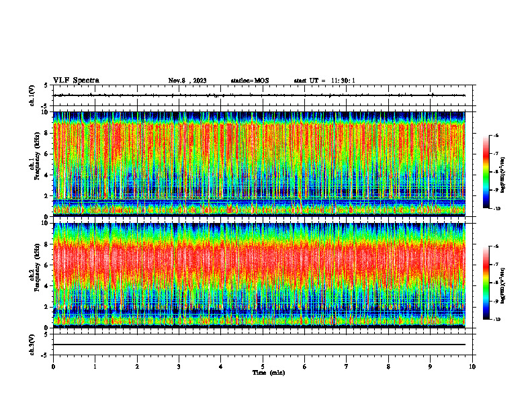Click the ch.1 frequency tick label '4'
The height and width of the screenshot is (411, 532).
point(46,175)
